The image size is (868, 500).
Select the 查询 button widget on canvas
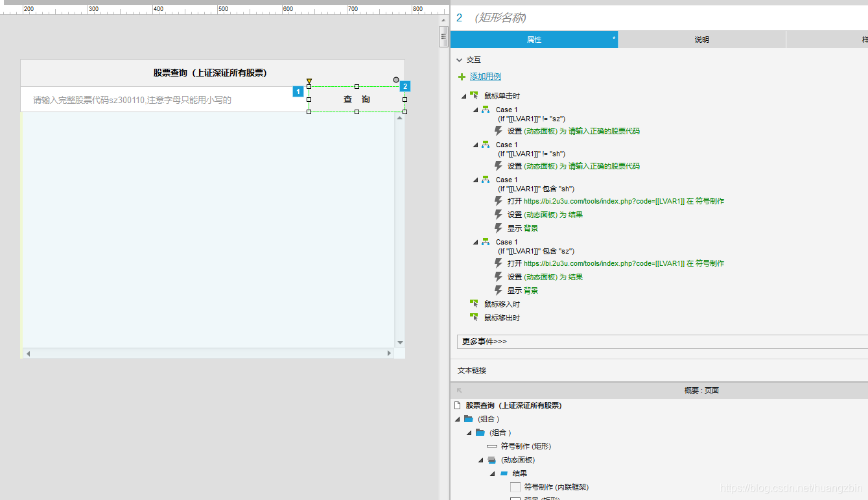(357, 99)
